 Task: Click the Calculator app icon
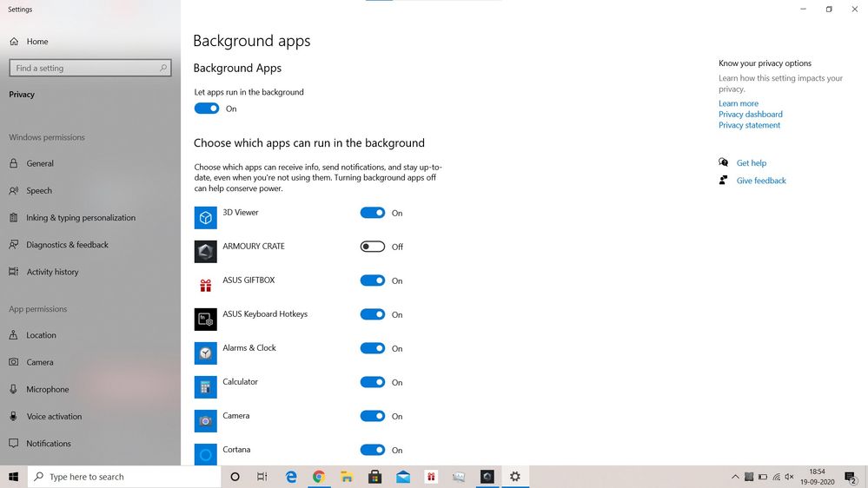pos(205,386)
